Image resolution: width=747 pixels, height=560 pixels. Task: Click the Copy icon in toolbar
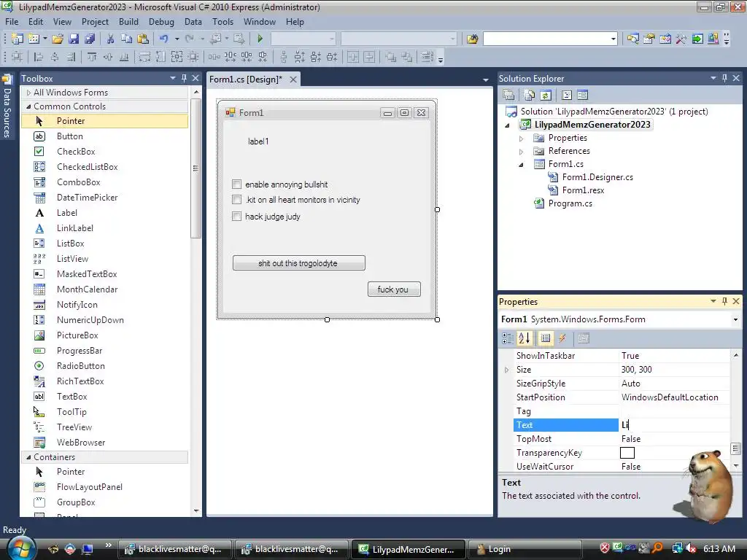pos(126,39)
